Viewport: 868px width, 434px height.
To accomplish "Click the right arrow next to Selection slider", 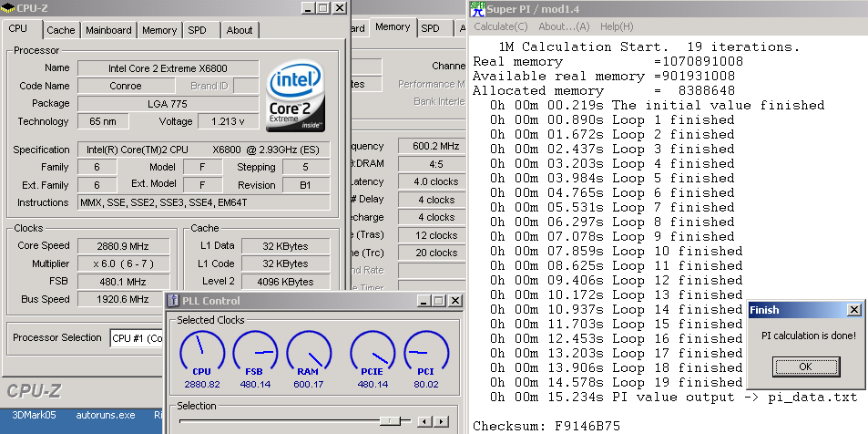I will click(441, 422).
